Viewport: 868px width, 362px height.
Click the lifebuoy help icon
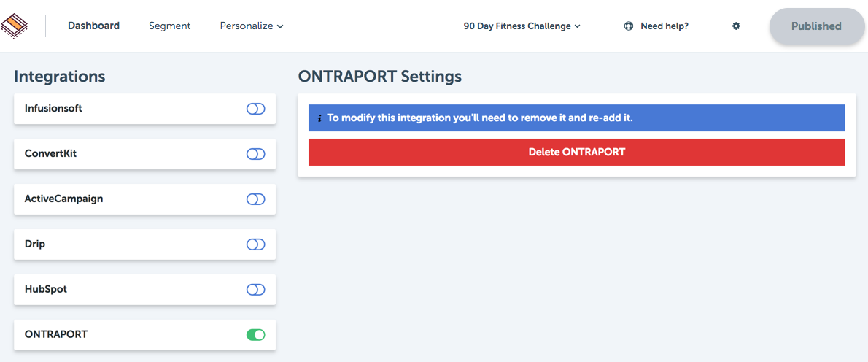click(628, 26)
